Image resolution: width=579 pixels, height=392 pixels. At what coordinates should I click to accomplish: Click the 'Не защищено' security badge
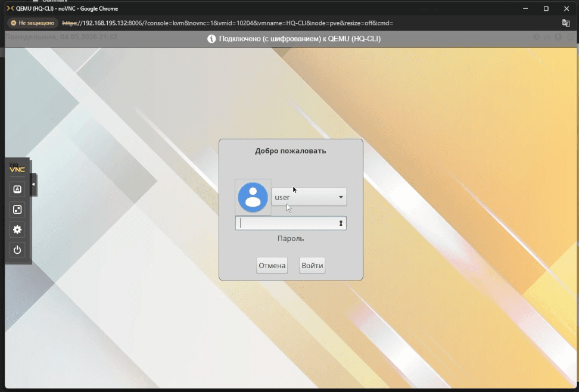(33, 23)
